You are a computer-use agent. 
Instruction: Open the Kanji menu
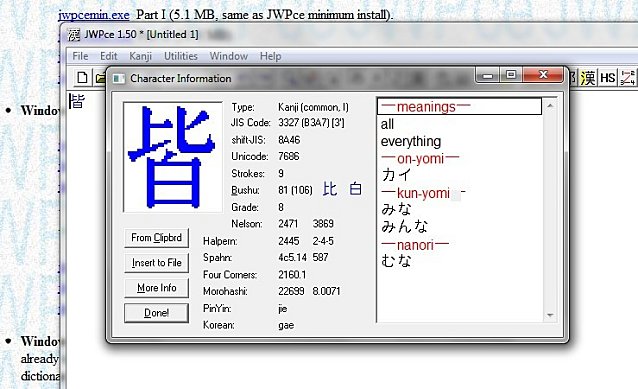tap(141, 56)
